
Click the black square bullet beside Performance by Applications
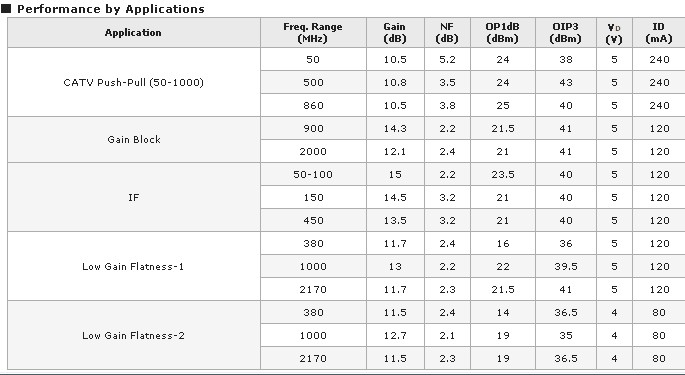(6, 9)
